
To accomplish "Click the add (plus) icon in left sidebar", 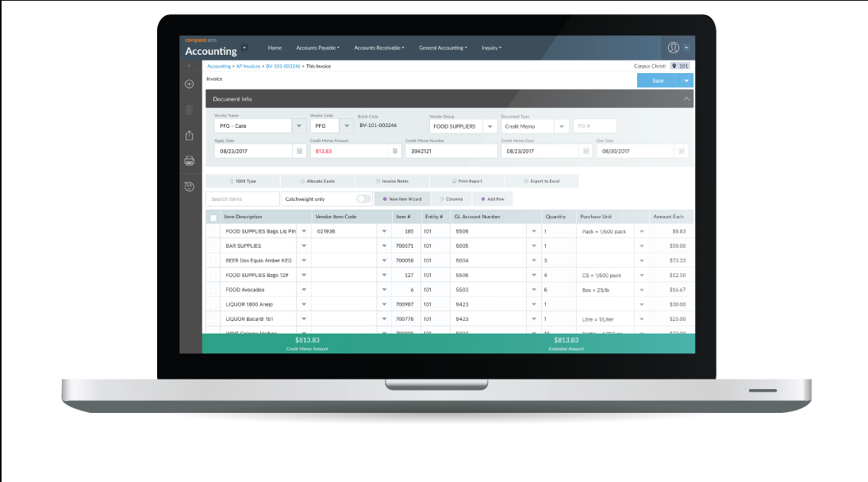I will 189,84.
